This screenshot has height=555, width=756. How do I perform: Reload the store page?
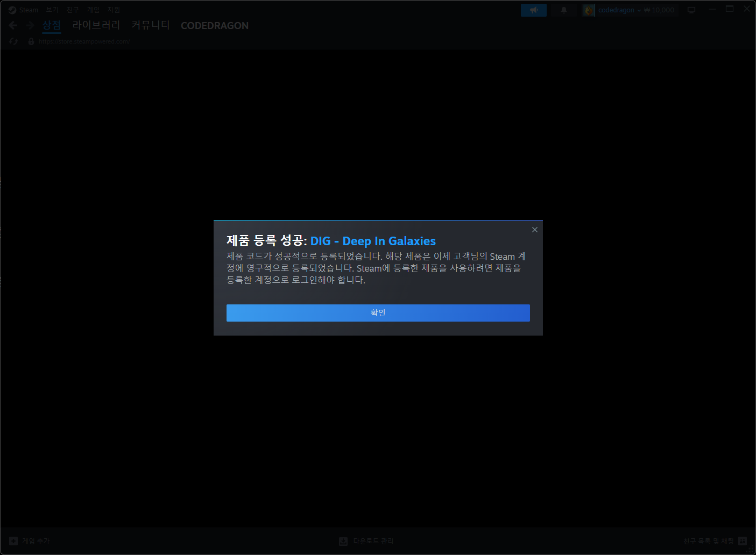pyautogui.click(x=13, y=41)
